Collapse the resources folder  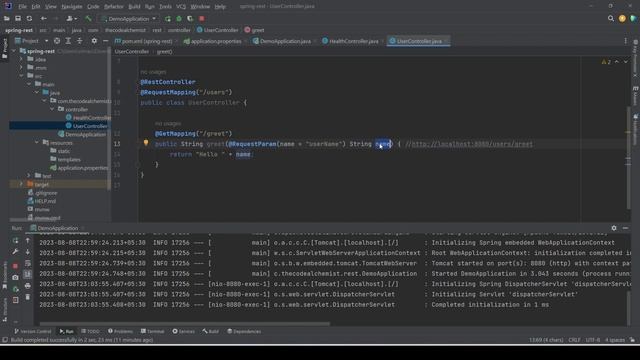point(37,142)
